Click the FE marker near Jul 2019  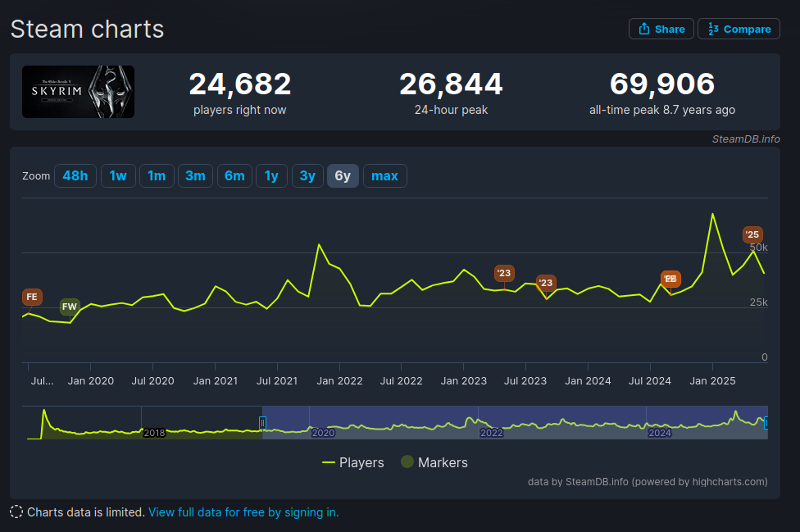[32, 297]
